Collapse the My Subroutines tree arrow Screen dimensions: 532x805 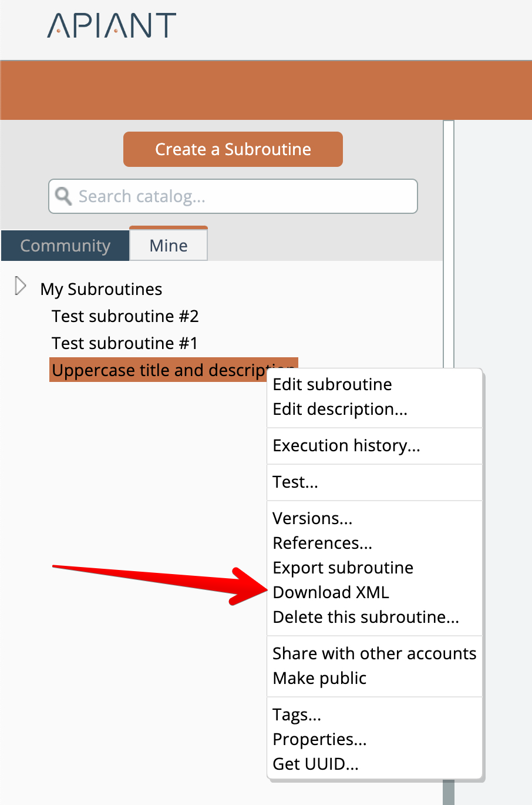pos(21,287)
